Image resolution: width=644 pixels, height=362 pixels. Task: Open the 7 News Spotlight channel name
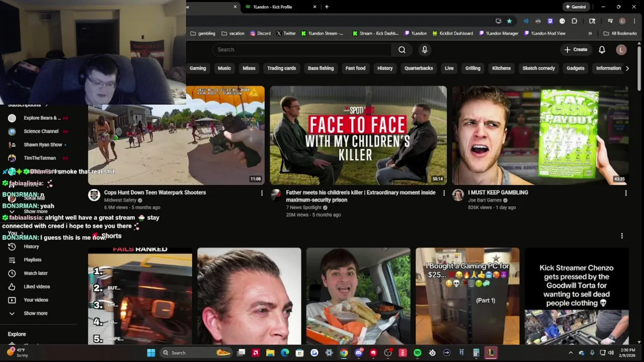click(x=303, y=207)
